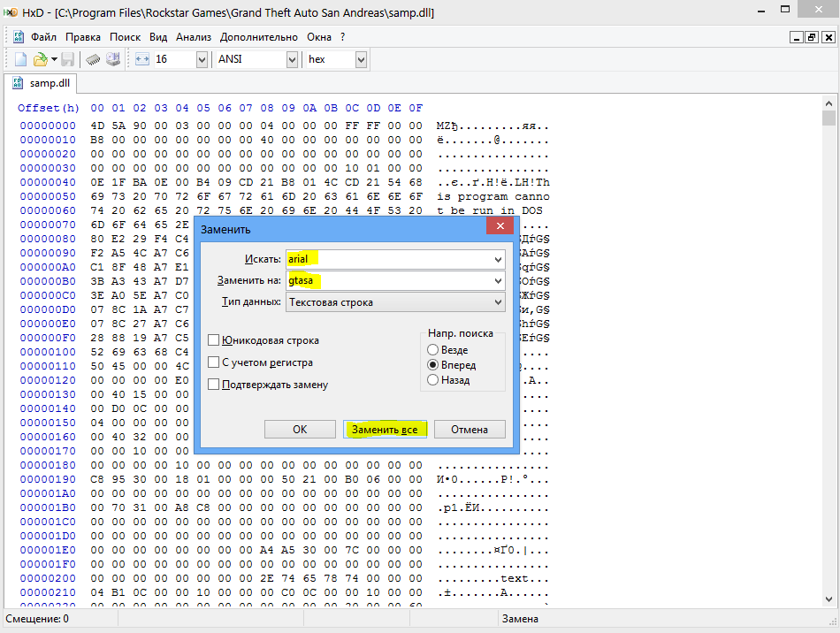Click the Offset(h) column header
Image resolution: width=840 pixels, height=633 pixels.
(x=49, y=108)
